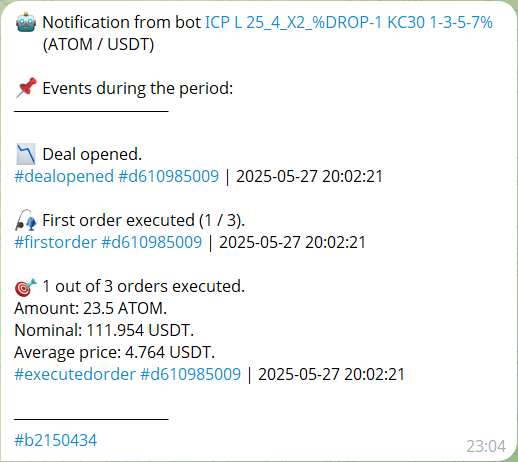The width and height of the screenshot is (518, 462).
Task: Open hashtag #d610985009 beside #firstorder
Action: click(152, 242)
